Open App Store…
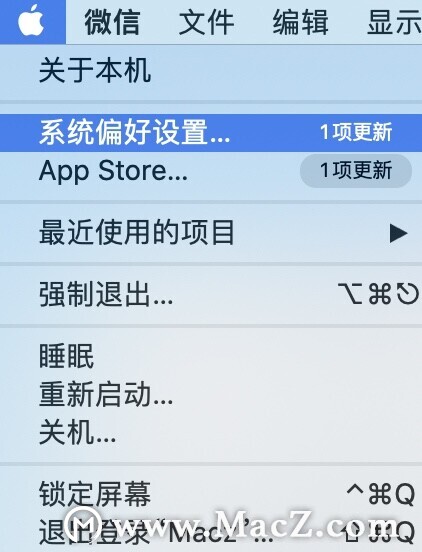Screen dimensions: 422x552 [211, 171]
